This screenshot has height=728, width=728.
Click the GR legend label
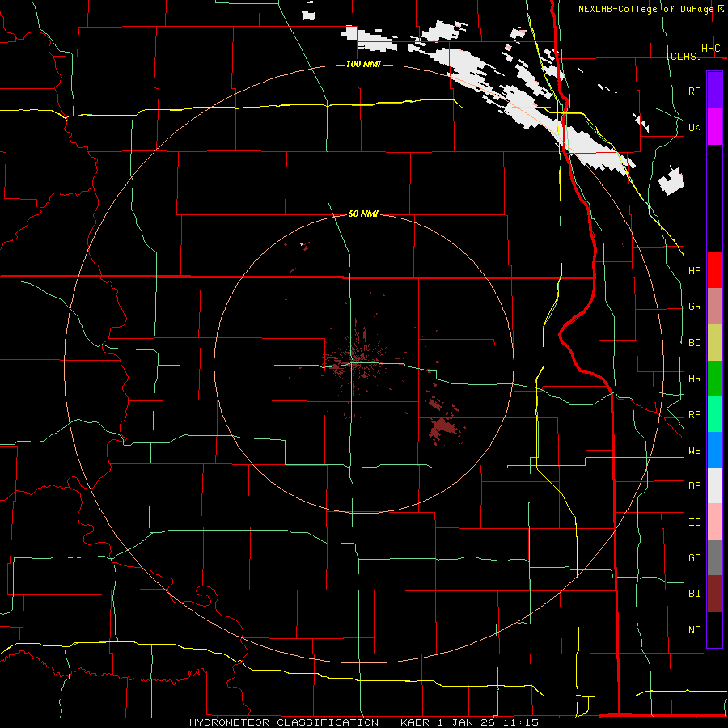[x=695, y=307]
